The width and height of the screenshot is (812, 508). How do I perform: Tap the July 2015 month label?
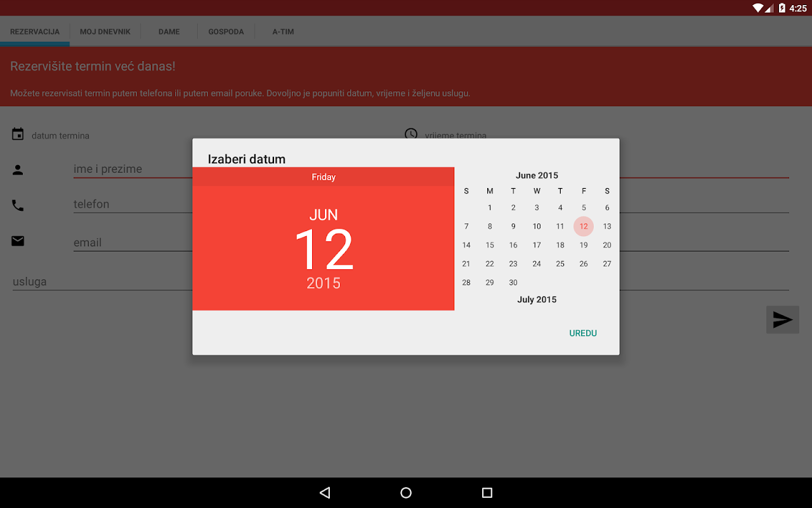coord(537,300)
